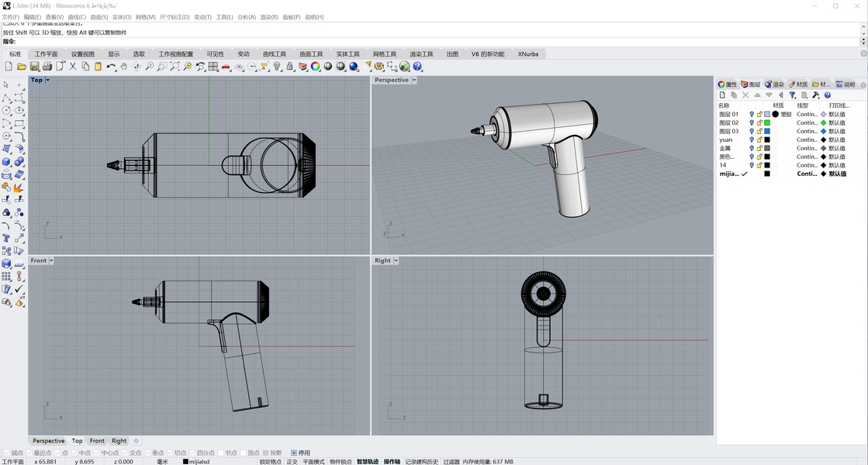Select the Text object tool in left toolbar

tap(7, 238)
